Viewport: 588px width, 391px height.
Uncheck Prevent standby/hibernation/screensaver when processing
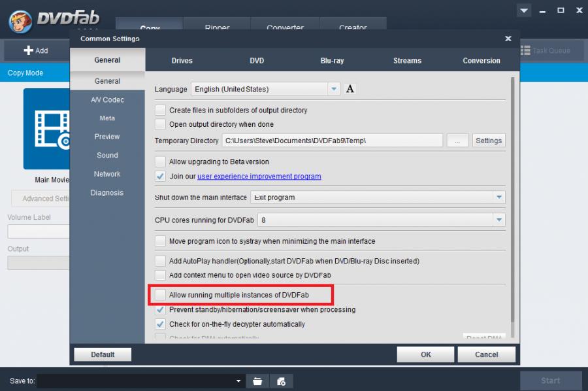coord(161,310)
